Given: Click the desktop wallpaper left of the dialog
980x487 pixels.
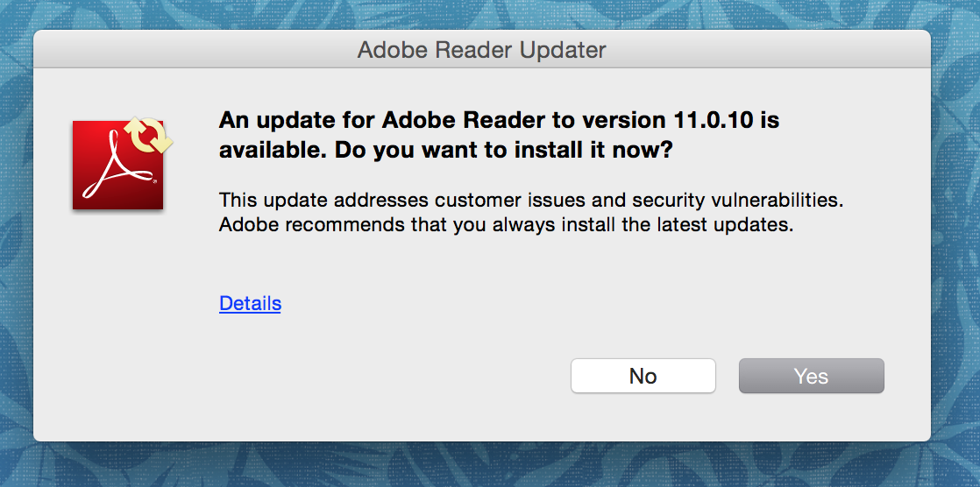Looking at the screenshot, I should click(x=16, y=243).
